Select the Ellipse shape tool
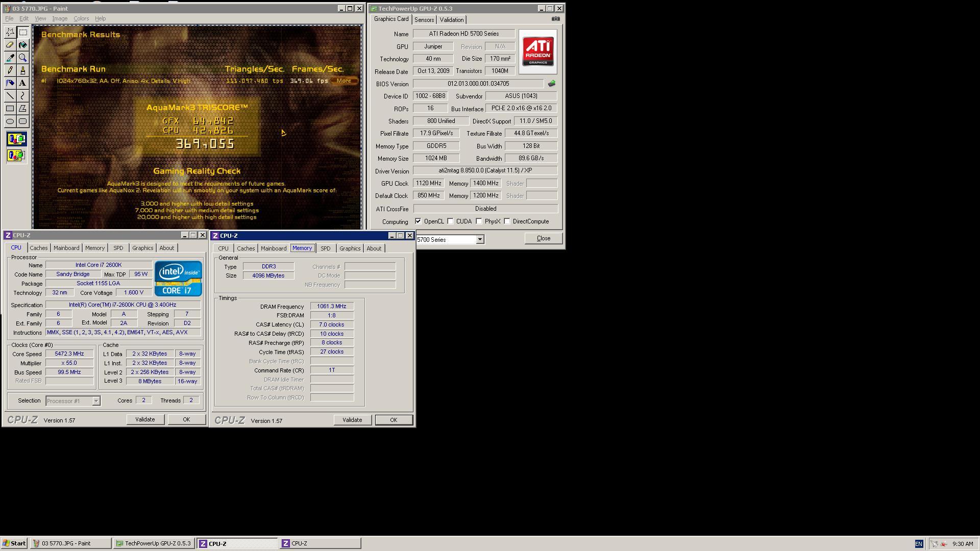 [10, 121]
